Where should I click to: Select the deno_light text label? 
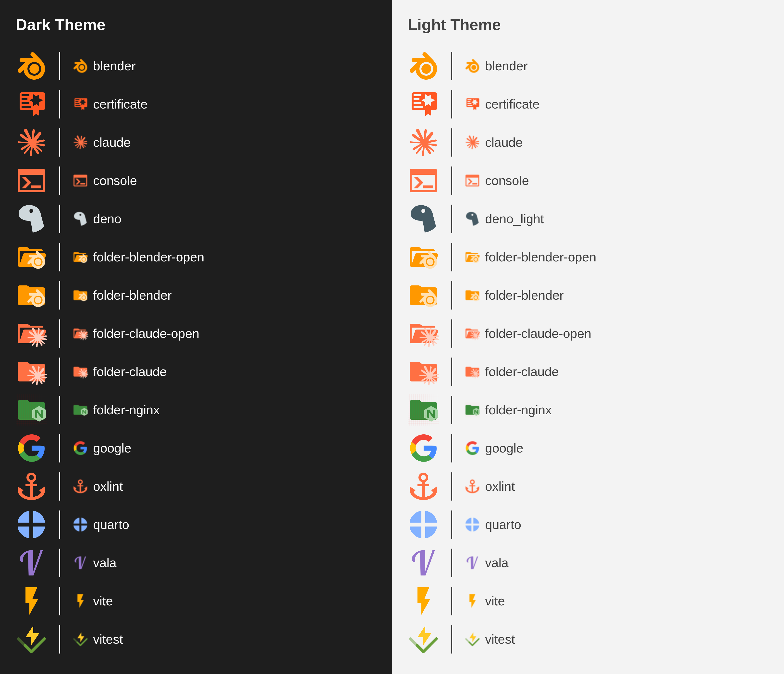click(514, 219)
